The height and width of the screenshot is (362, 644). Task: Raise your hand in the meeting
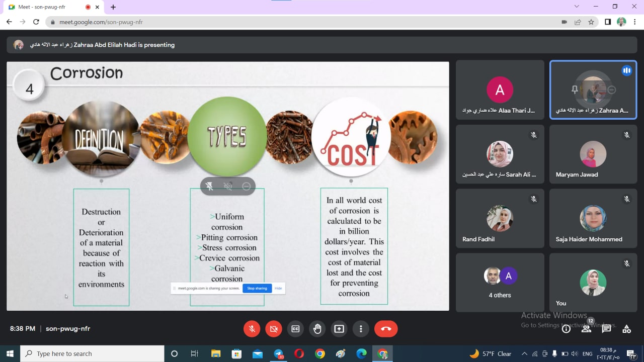pyautogui.click(x=317, y=329)
